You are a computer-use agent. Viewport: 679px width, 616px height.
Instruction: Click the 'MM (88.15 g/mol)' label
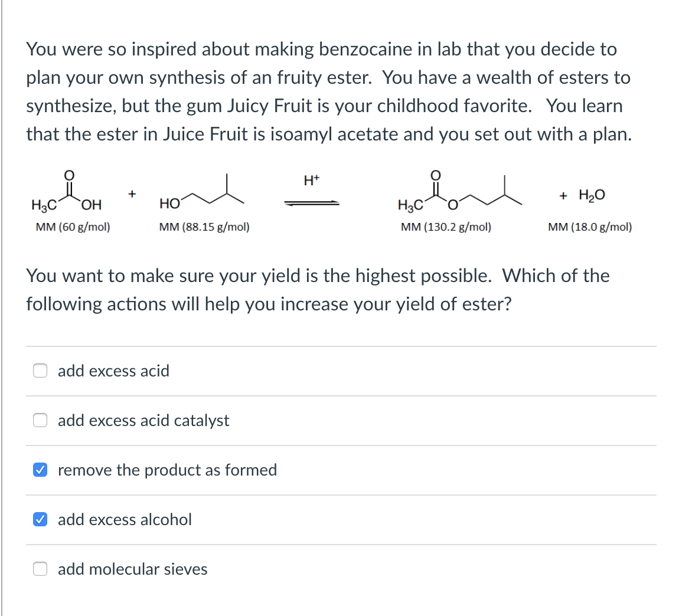click(x=204, y=227)
